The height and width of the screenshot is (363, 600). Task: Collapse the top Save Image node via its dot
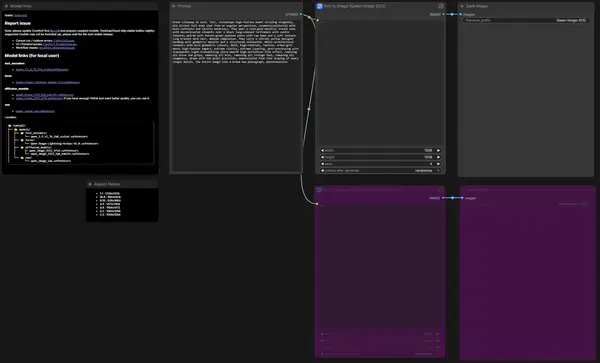[462, 6]
